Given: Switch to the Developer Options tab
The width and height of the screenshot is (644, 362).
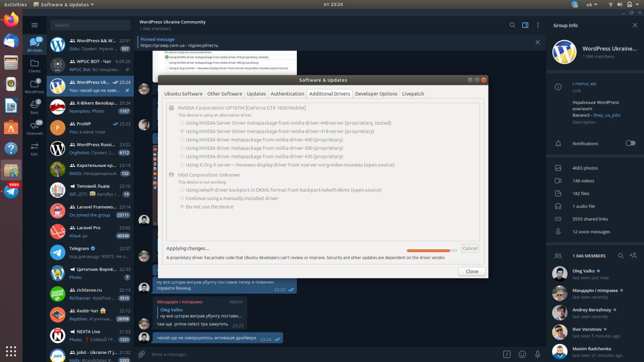Looking at the screenshot, I should click(376, 94).
